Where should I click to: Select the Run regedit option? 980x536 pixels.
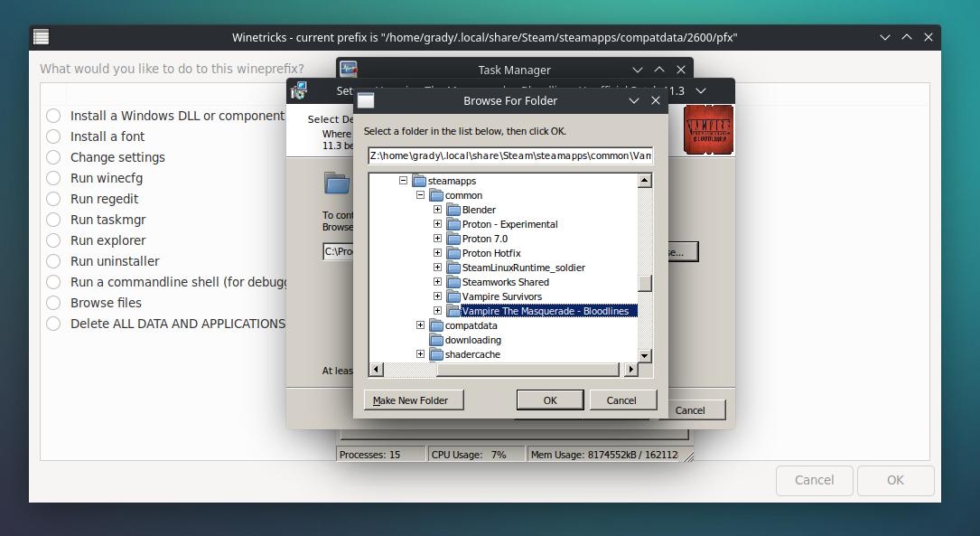click(54, 199)
